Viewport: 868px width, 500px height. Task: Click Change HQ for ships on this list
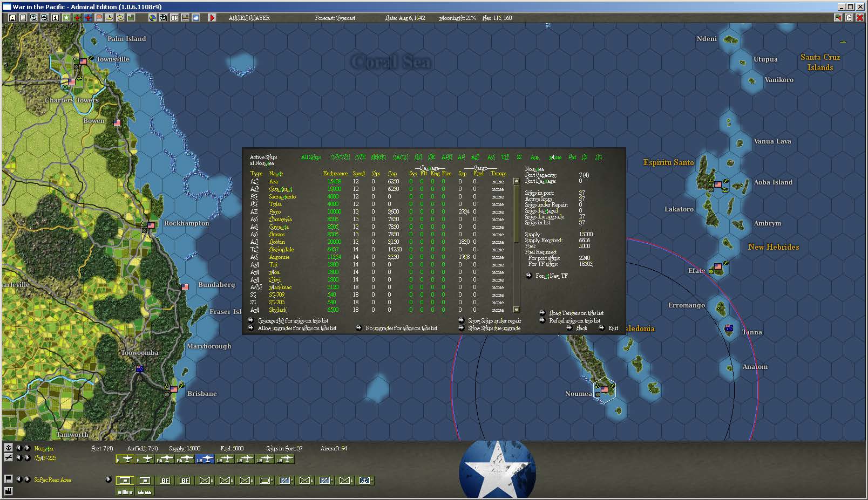point(289,320)
